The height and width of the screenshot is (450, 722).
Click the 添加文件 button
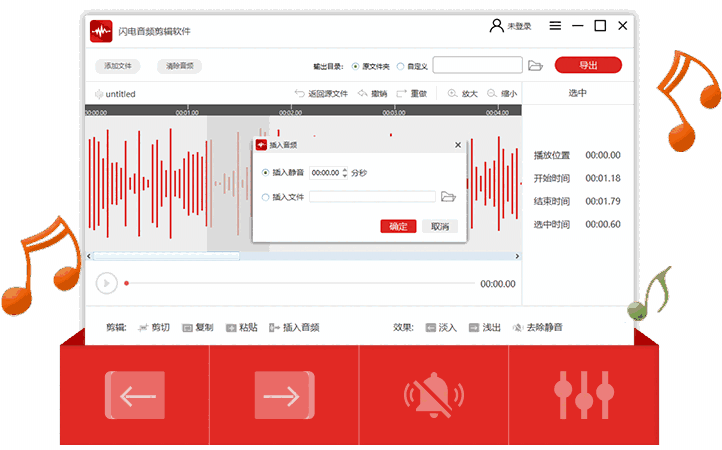click(x=117, y=66)
